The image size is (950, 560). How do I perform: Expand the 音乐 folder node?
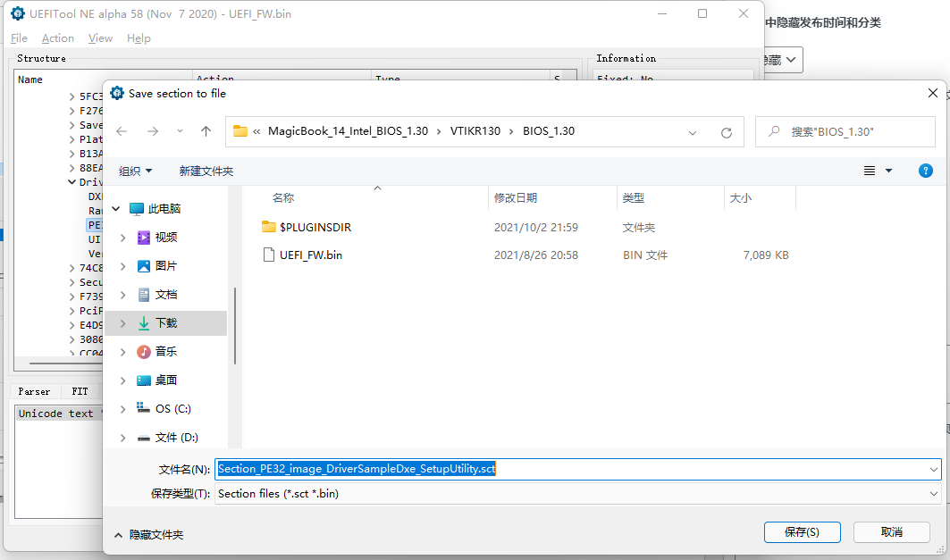[x=123, y=353]
